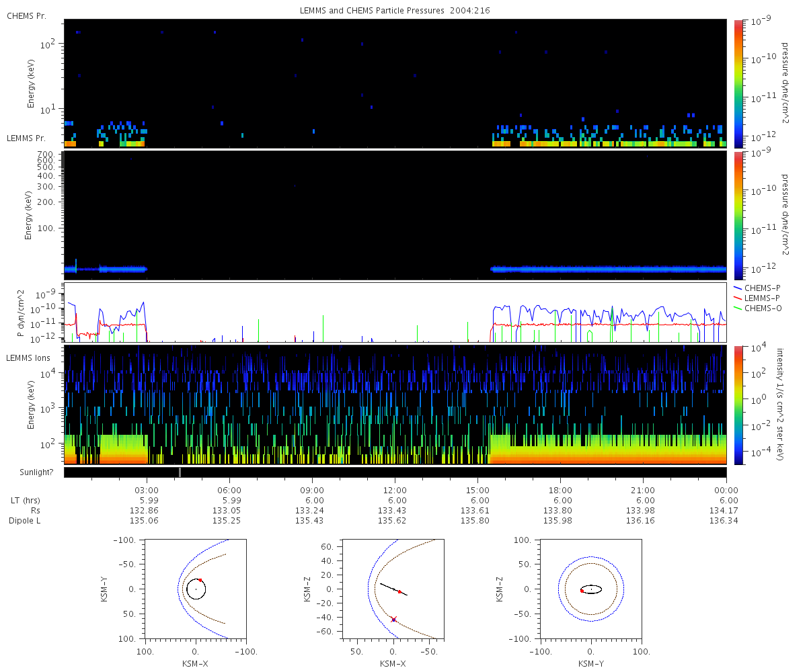Click the LEMMS ions intensity color bar

pos(737,405)
